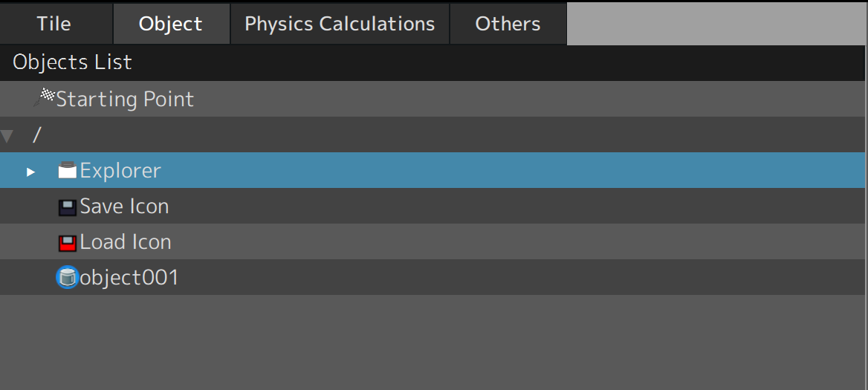Click the Objects List header
868x390 pixels.
(72, 62)
